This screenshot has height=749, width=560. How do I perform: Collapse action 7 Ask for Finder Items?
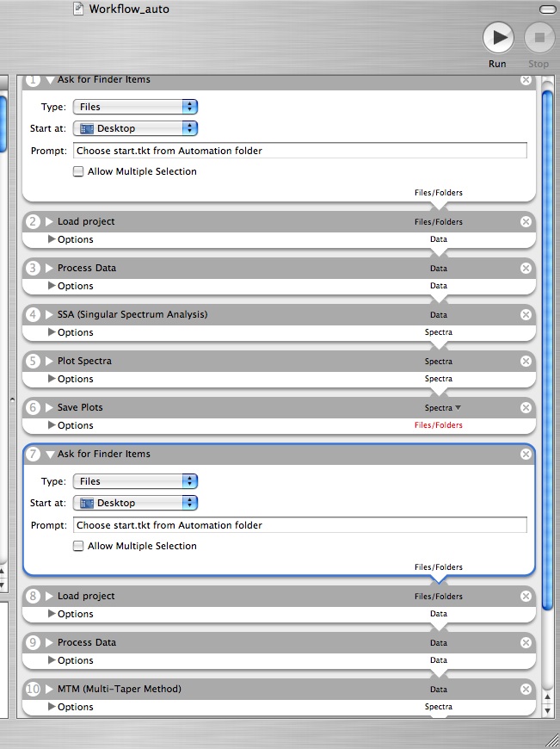pos(50,455)
